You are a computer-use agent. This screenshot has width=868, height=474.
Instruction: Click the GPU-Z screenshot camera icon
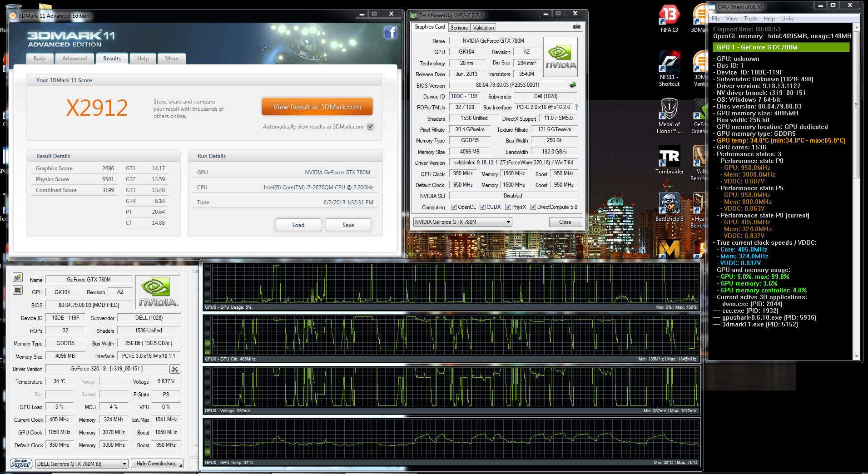[577, 27]
